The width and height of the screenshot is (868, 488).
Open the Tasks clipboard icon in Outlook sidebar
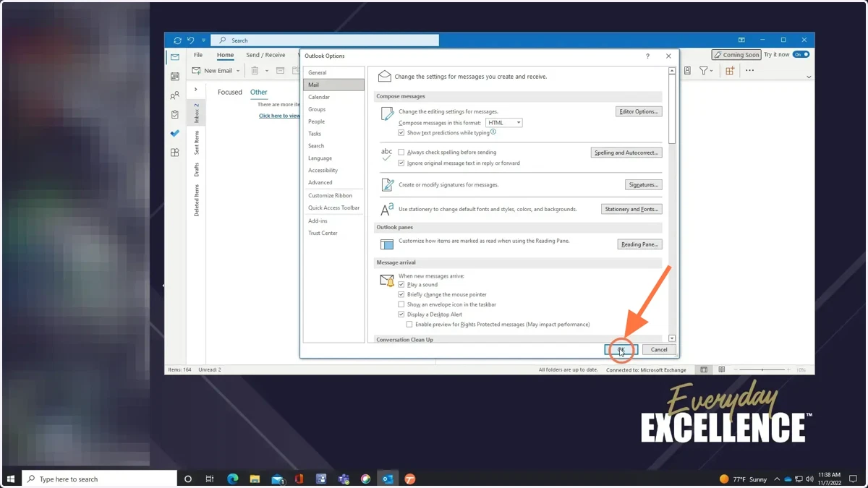click(175, 114)
